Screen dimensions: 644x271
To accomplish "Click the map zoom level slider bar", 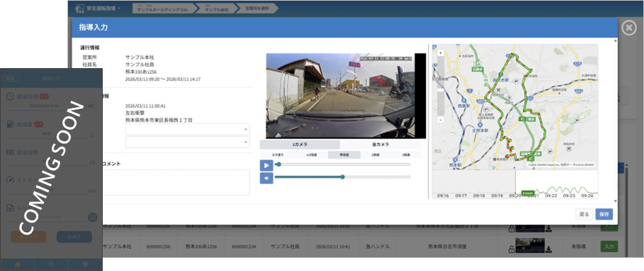I will [x=441, y=86].
